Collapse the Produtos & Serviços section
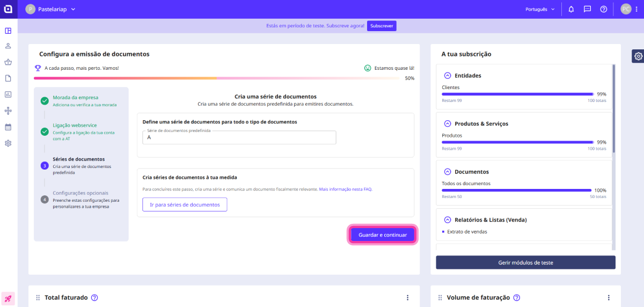 click(448, 123)
